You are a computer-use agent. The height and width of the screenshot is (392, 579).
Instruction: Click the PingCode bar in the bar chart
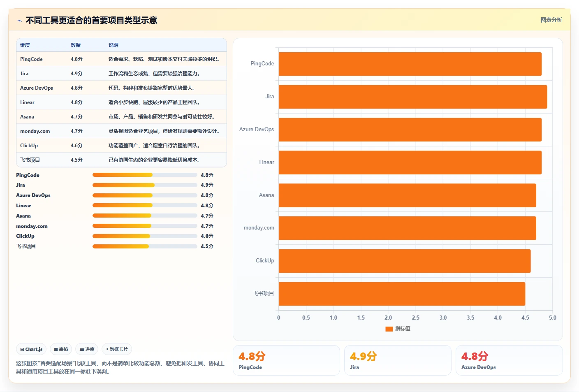[x=410, y=64]
